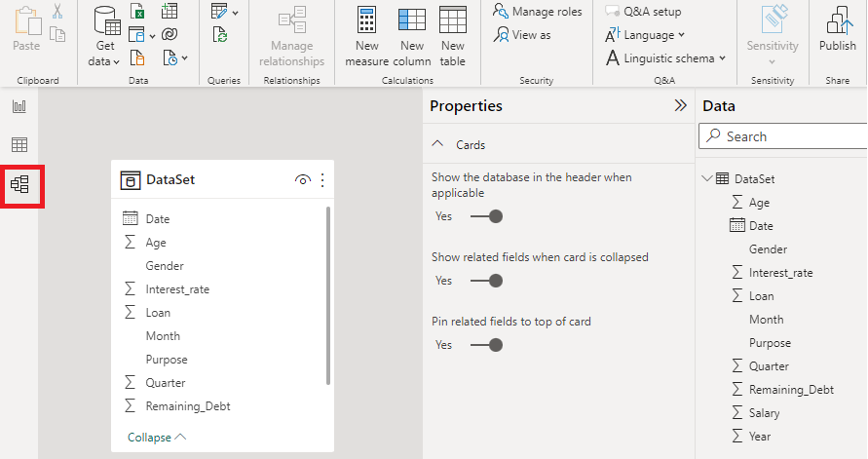Click Collapse on the DataSet card
Viewport: 868px width, 459px height.
coord(156,438)
